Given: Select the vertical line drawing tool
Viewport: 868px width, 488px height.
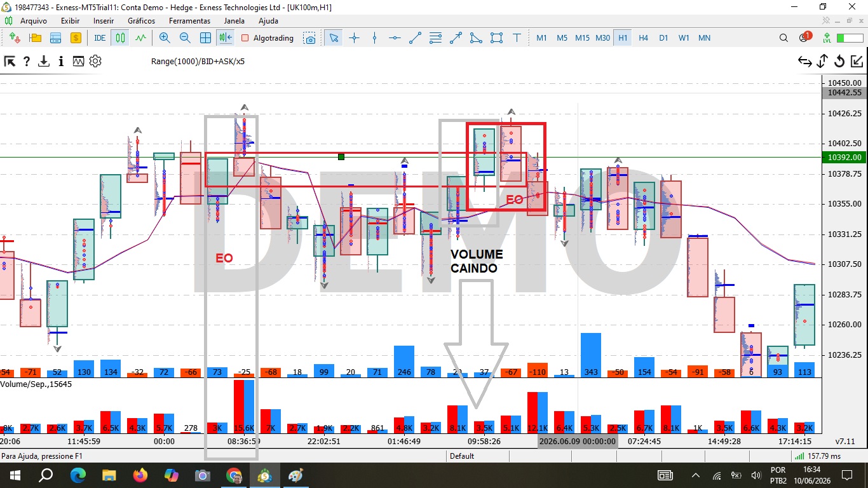Looking at the screenshot, I should point(374,37).
